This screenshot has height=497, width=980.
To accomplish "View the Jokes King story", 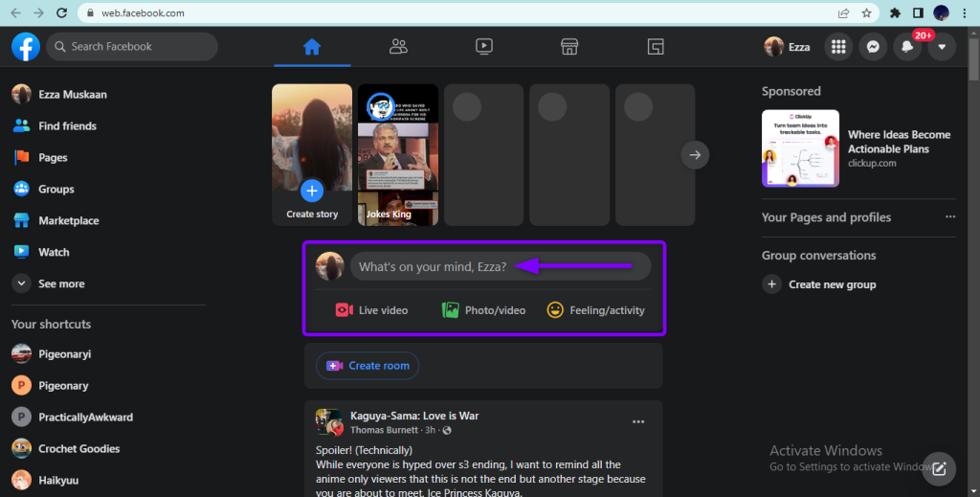I will click(x=398, y=154).
